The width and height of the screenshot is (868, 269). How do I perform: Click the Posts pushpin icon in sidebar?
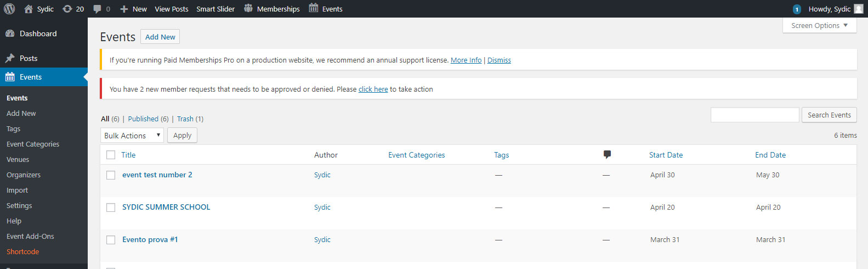point(10,58)
